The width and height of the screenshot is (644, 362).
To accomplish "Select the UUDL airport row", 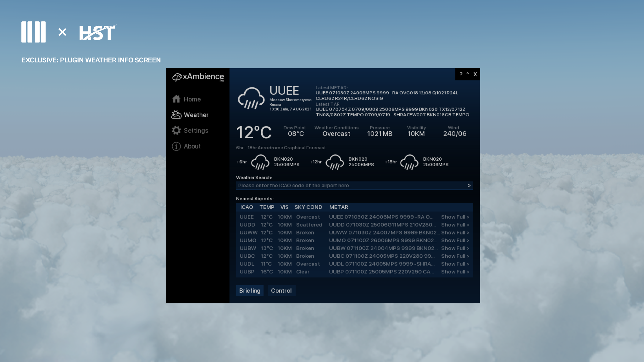I will 247,264.
